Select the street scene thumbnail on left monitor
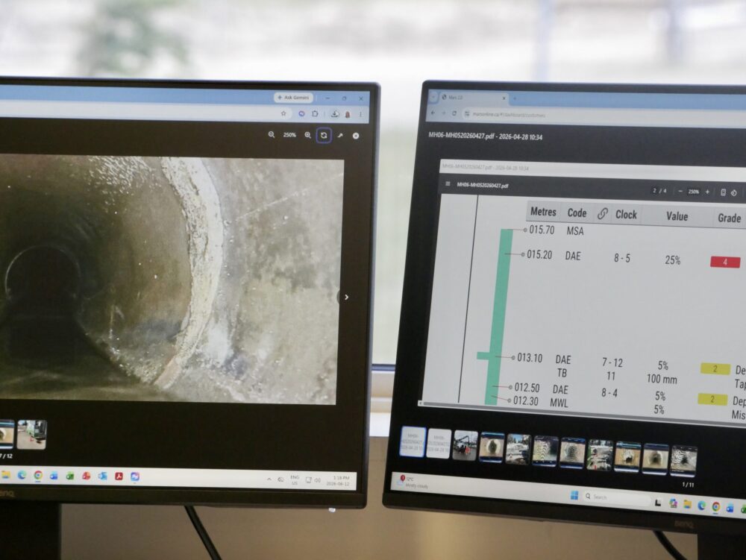The height and width of the screenshot is (560, 746). (32, 435)
